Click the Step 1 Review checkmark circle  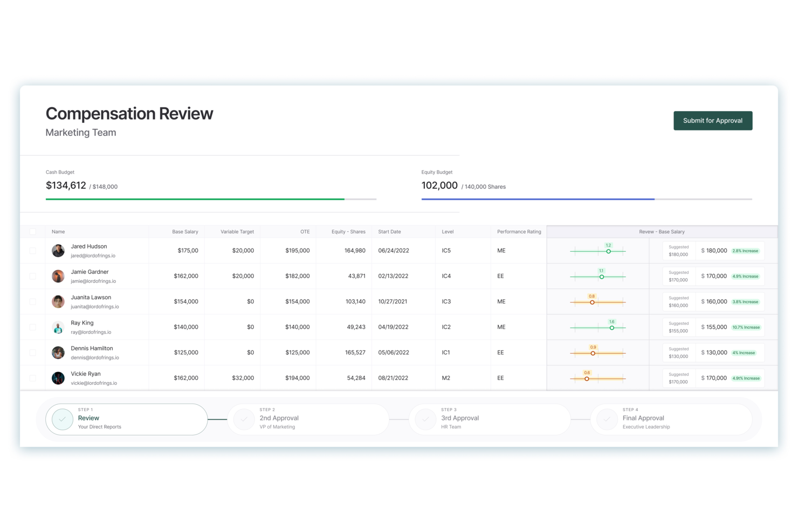pos(63,419)
